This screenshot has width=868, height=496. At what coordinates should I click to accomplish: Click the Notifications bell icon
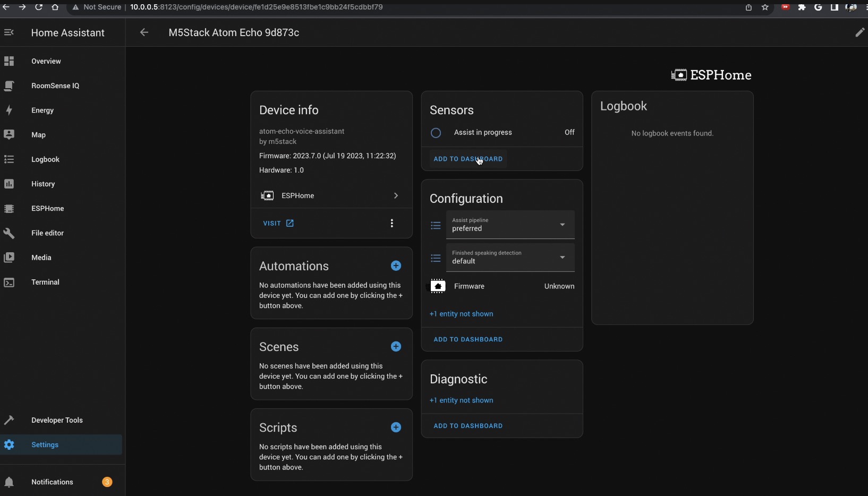coord(9,482)
